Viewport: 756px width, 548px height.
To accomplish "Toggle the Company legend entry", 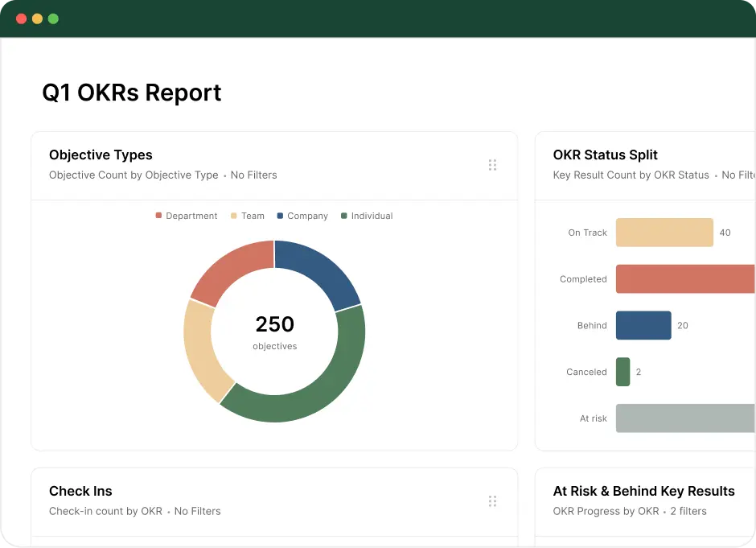I will coord(302,216).
